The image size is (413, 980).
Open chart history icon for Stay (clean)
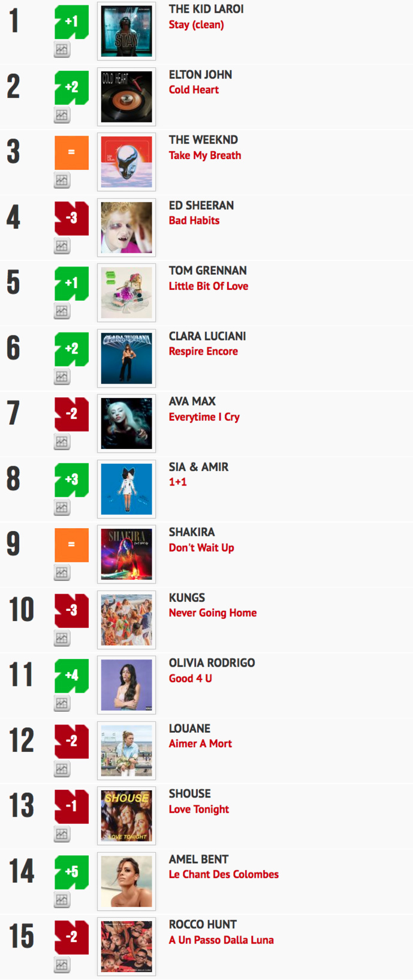(x=62, y=50)
